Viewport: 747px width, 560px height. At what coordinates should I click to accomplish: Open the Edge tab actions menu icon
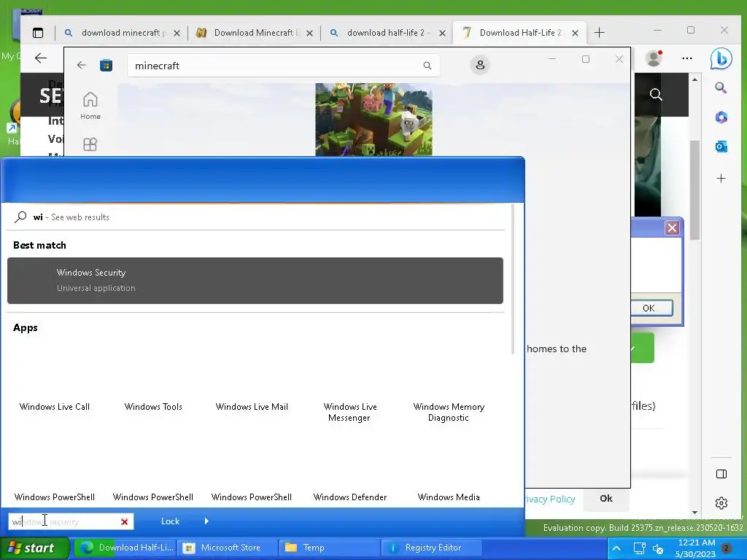click(38, 33)
